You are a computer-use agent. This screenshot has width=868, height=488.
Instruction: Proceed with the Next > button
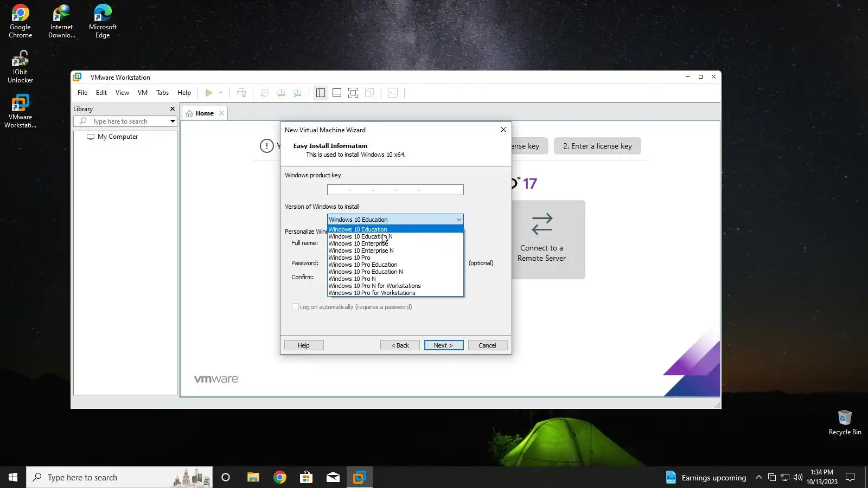[x=443, y=345]
